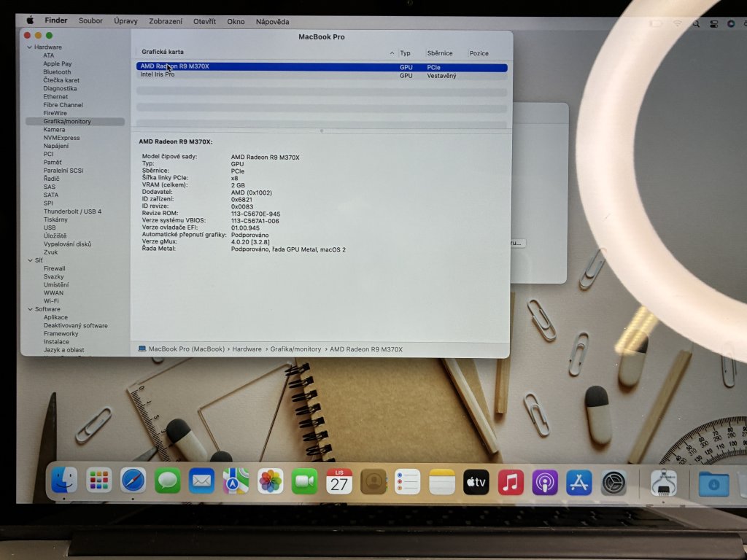
Task: Select Wi-Fi under the Síť section
Action: [51, 300]
